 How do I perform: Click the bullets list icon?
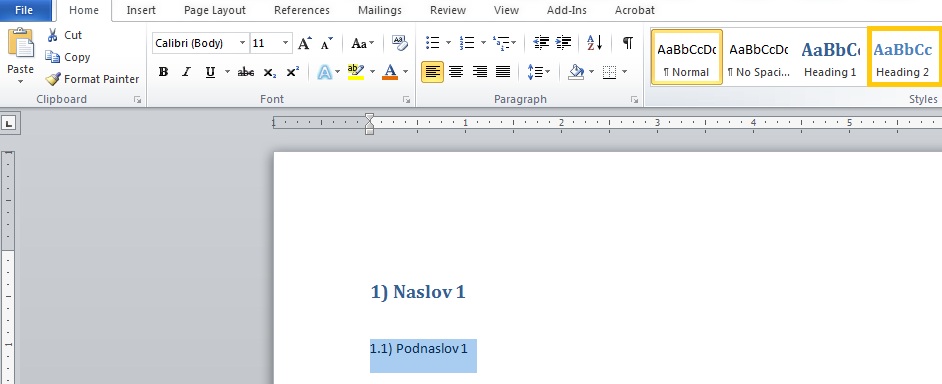click(x=433, y=43)
